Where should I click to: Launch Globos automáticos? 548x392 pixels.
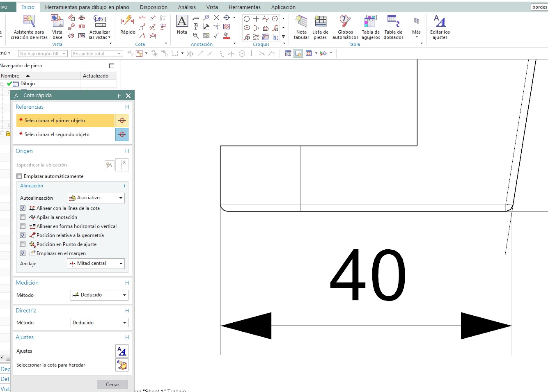click(x=345, y=27)
